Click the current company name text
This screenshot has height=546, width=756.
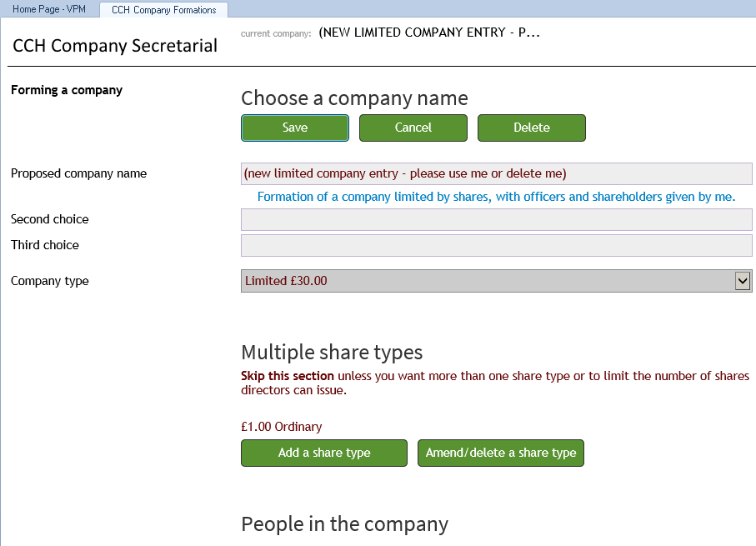[x=429, y=33]
